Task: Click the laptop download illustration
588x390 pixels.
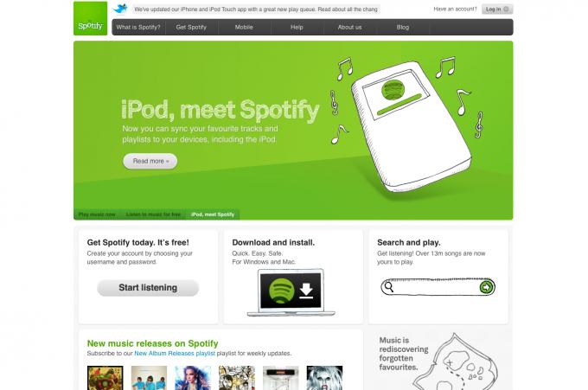Action: point(291,292)
